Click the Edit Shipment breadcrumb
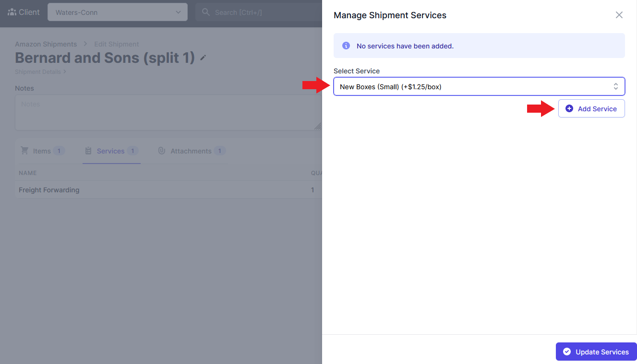 pyautogui.click(x=117, y=44)
